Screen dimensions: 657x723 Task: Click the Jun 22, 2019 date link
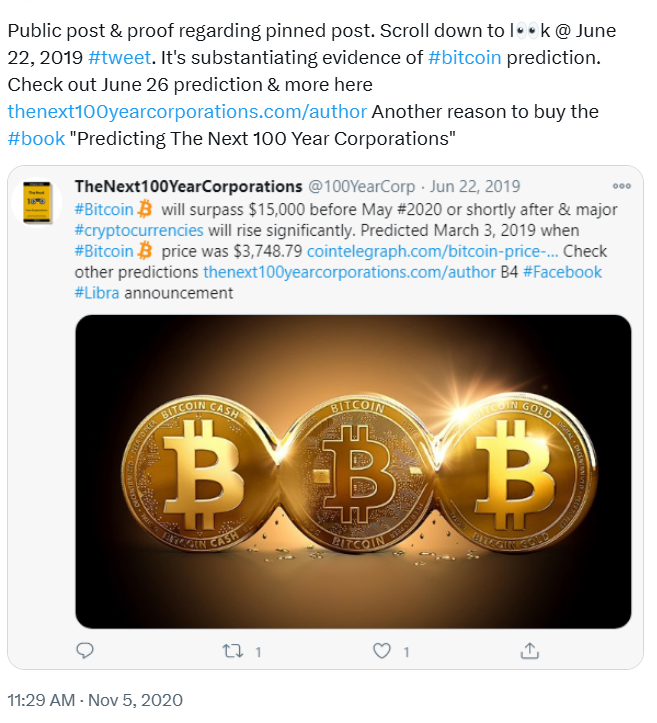click(x=475, y=187)
